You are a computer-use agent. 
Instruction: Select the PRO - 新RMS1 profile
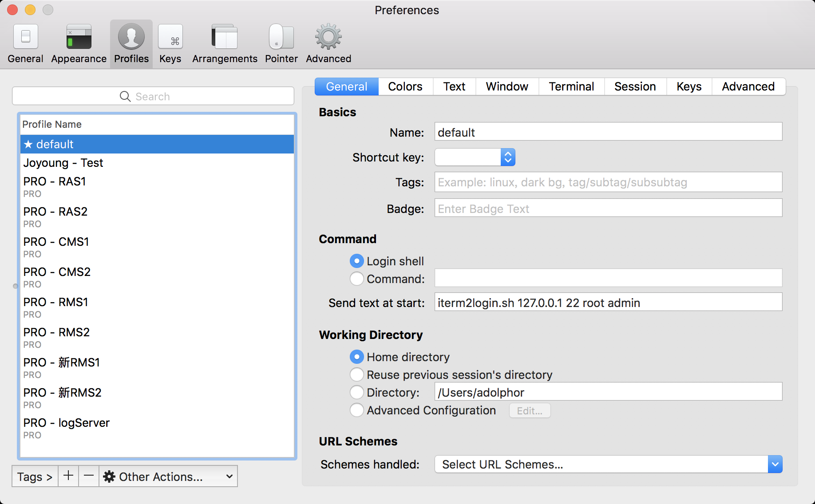click(x=157, y=368)
